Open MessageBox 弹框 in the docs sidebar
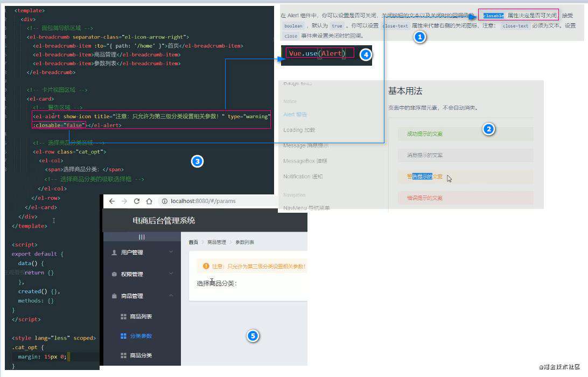 305,161
